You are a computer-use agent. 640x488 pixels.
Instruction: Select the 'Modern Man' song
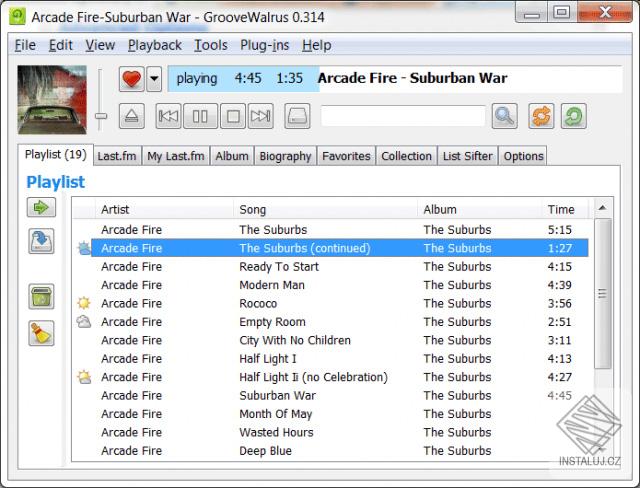[x=331, y=285]
